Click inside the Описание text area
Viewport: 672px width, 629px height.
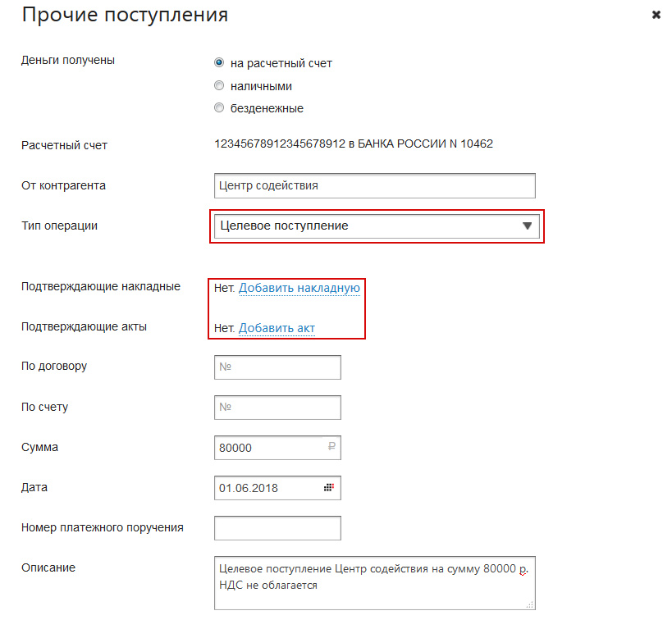click(x=374, y=582)
